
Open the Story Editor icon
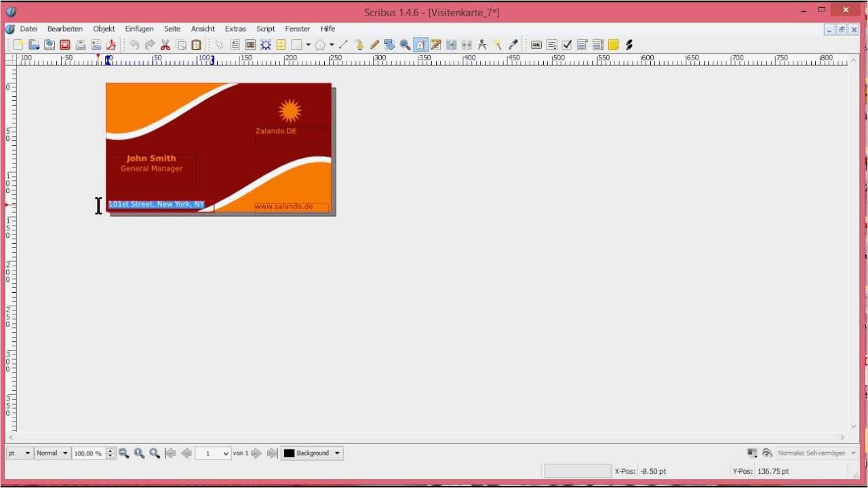pyautogui.click(x=436, y=45)
